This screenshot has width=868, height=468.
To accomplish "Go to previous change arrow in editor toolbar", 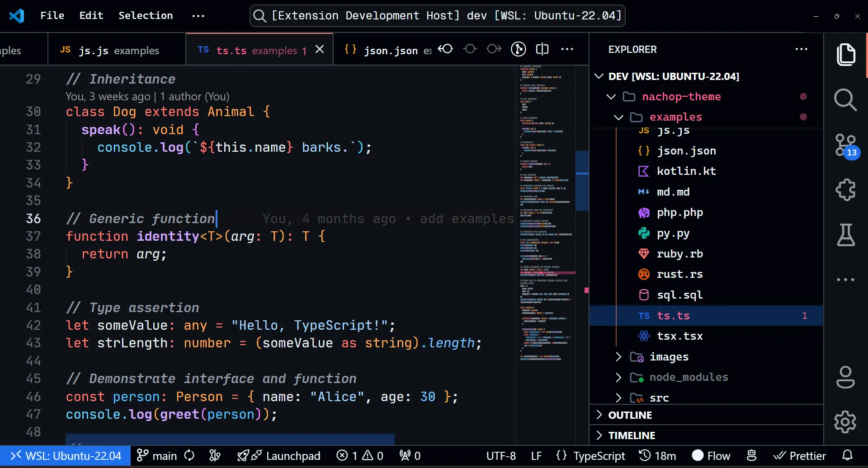I will (446, 49).
